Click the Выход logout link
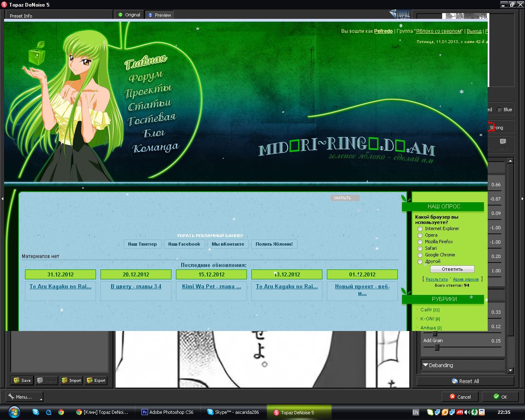 click(474, 31)
